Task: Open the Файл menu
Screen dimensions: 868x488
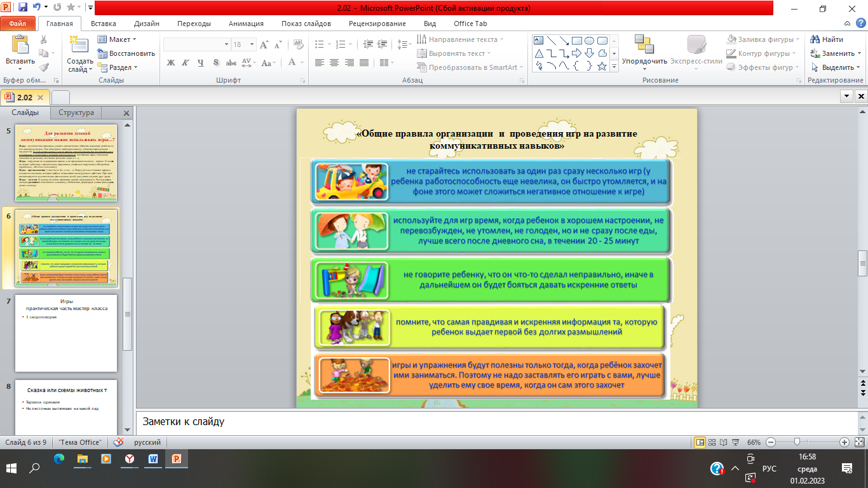Action: [18, 24]
